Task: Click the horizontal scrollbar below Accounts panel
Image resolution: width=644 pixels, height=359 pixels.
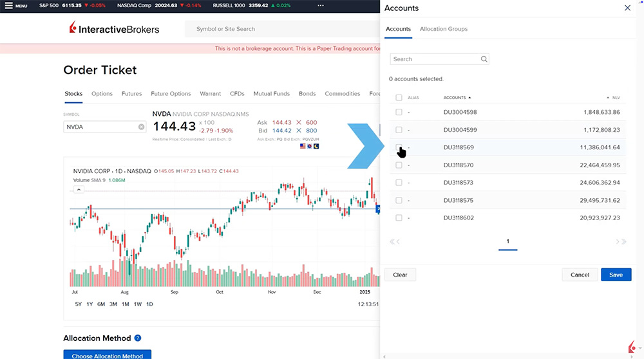Action: coord(507,356)
